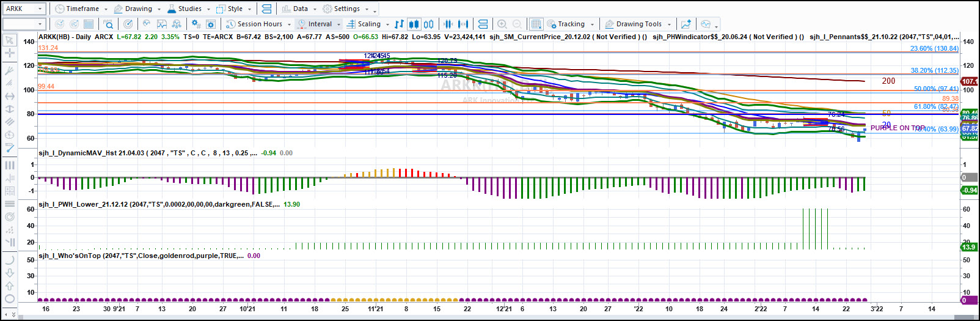Click the link-windows icon beside Style
980x321 pixels.
(x=266, y=9)
